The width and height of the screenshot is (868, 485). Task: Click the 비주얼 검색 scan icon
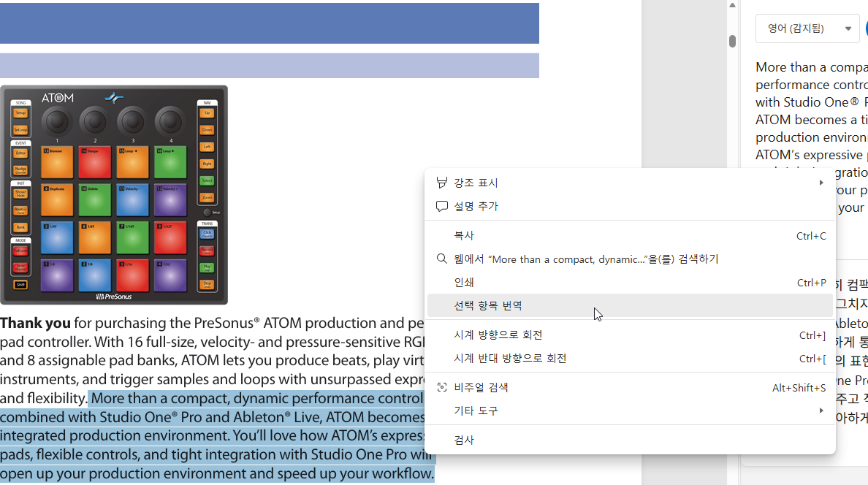coord(441,387)
